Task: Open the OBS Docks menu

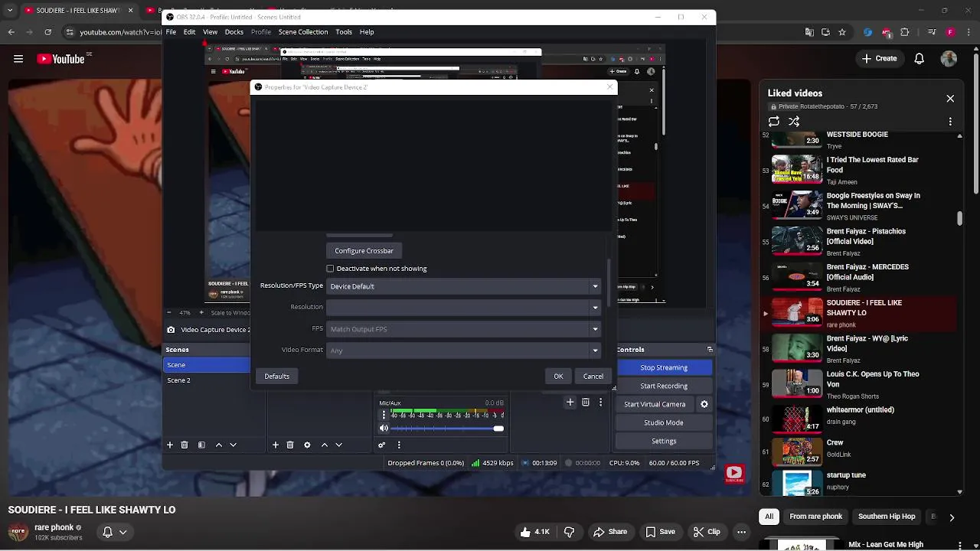Action: [234, 32]
